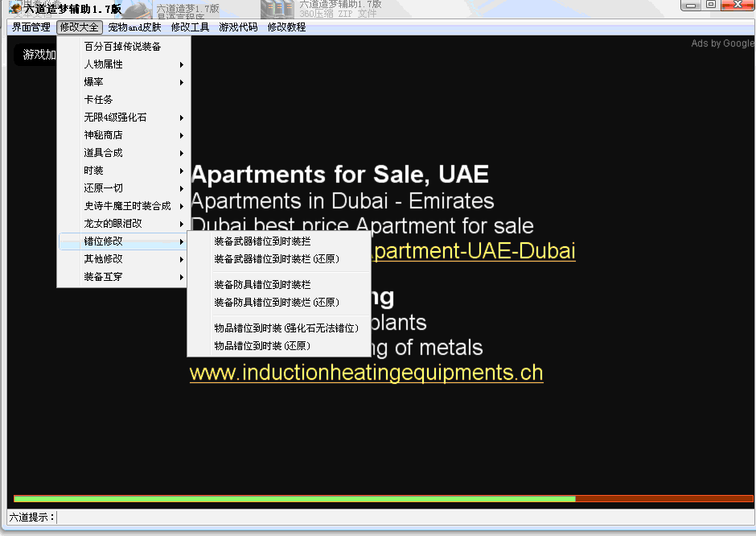Choose 装备武器错位到时装栏 (还原)
The image size is (756, 536).
coord(279,259)
